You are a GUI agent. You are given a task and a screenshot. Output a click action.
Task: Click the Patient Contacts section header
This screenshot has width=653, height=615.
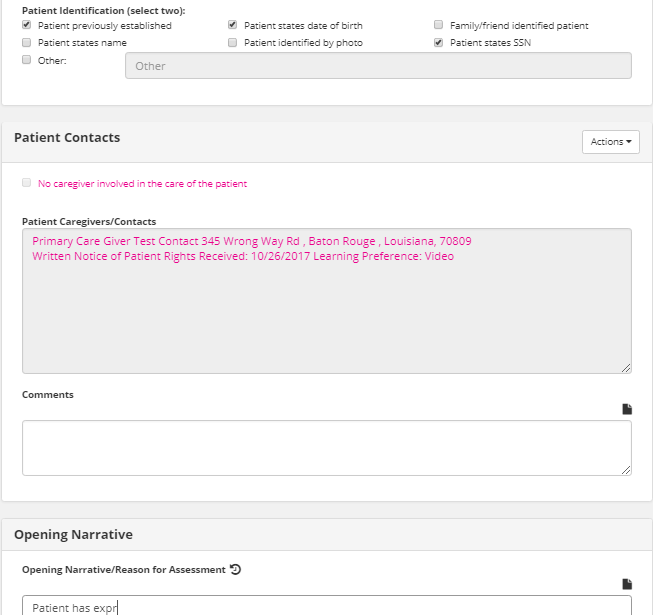67,138
